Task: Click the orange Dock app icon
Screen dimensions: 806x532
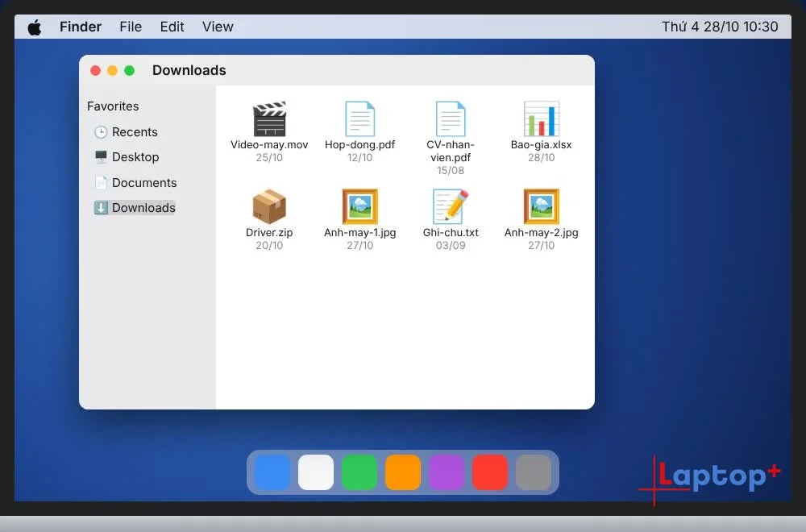Action: [x=403, y=472]
